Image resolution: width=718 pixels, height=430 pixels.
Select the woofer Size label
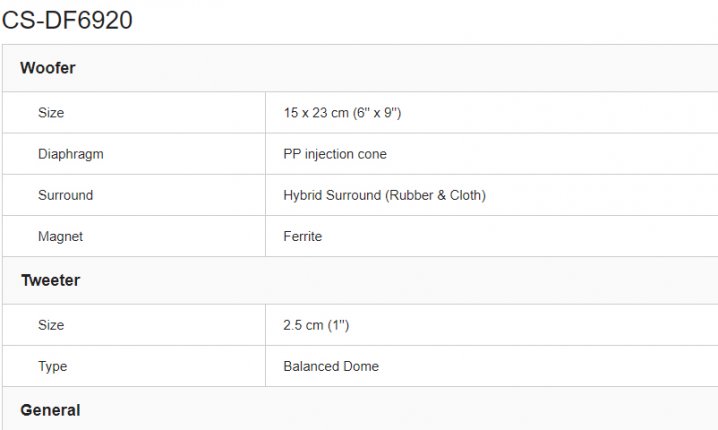[x=51, y=113]
